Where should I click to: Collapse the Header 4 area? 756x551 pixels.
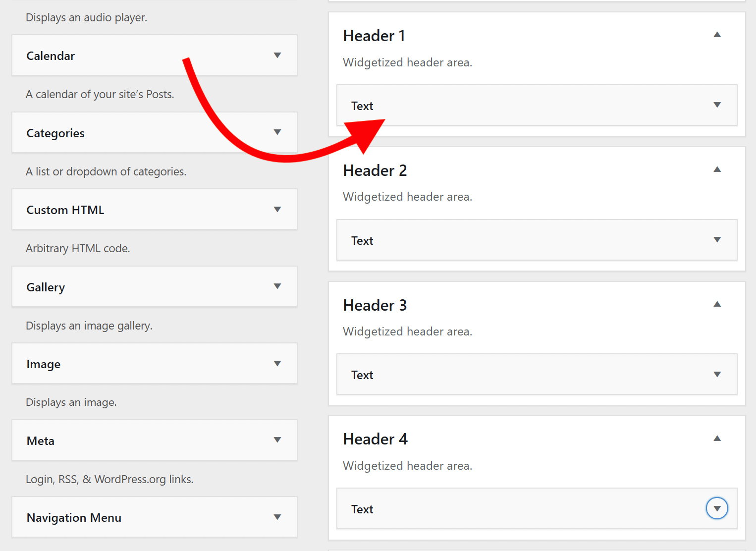pos(717,439)
